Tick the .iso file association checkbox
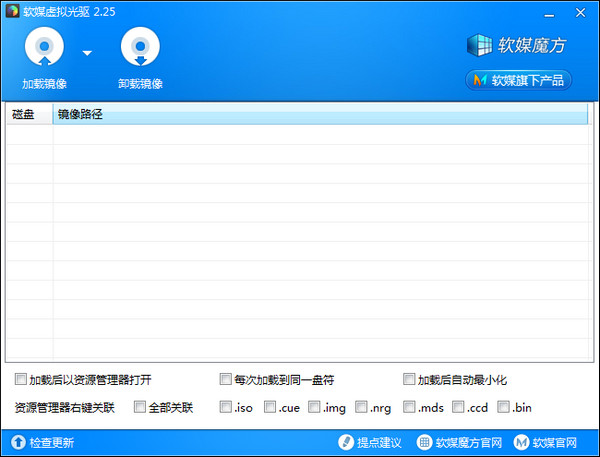This screenshot has height=457, width=600. tap(225, 407)
